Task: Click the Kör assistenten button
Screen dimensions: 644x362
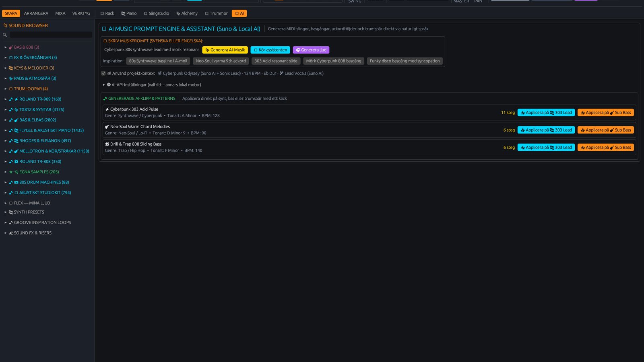Action: tap(270, 50)
